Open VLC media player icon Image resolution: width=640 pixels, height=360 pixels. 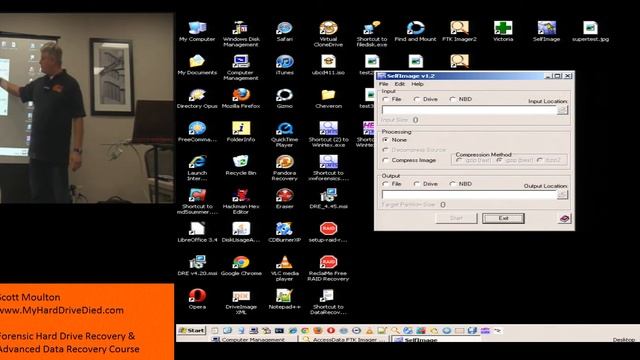click(284, 268)
